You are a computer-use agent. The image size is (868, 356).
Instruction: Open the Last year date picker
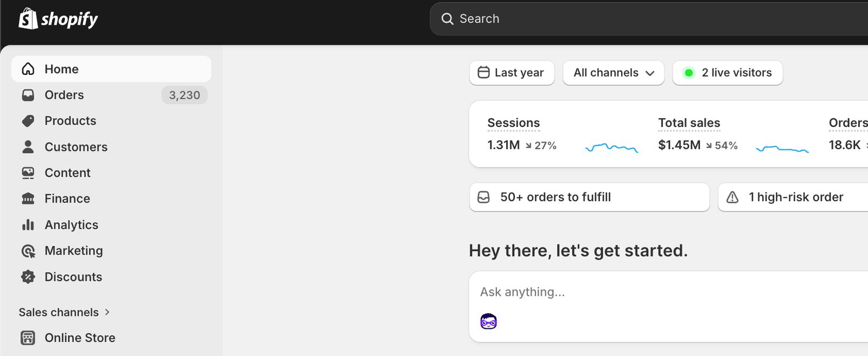pos(512,73)
